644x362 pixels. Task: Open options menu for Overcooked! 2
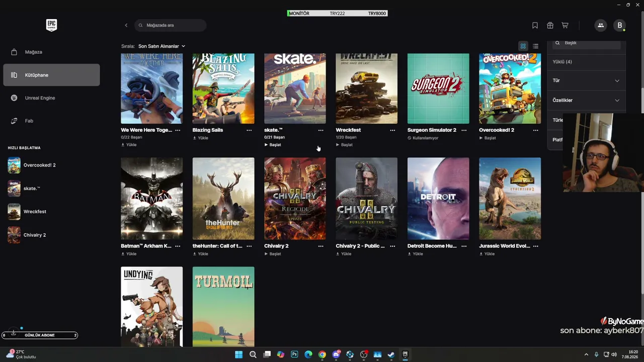pos(536,130)
